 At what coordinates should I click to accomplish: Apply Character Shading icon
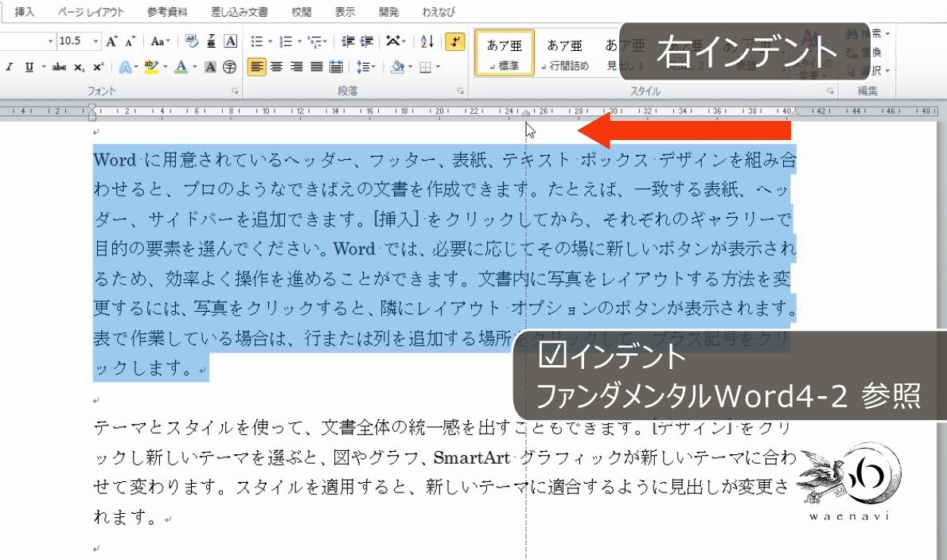click(x=210, y=67)
